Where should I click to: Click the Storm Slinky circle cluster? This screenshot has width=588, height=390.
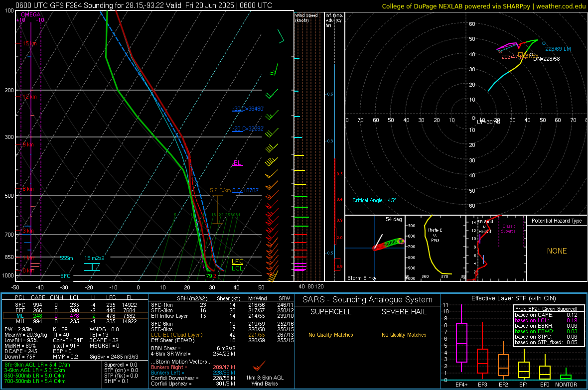388,244
